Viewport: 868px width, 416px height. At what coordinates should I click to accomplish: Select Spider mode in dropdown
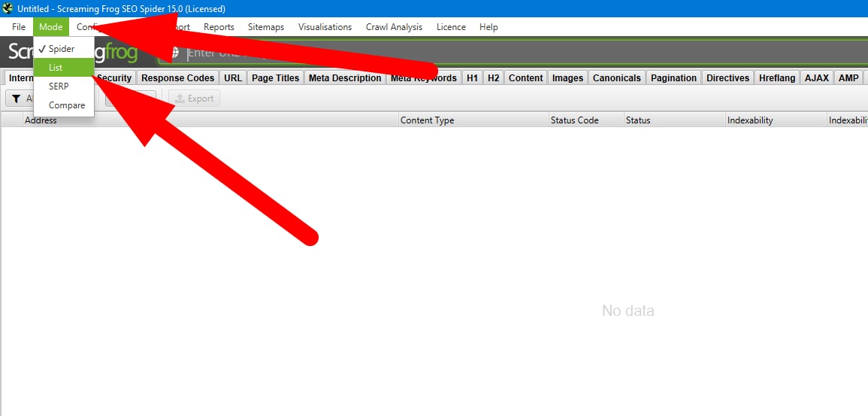point(64,49)
